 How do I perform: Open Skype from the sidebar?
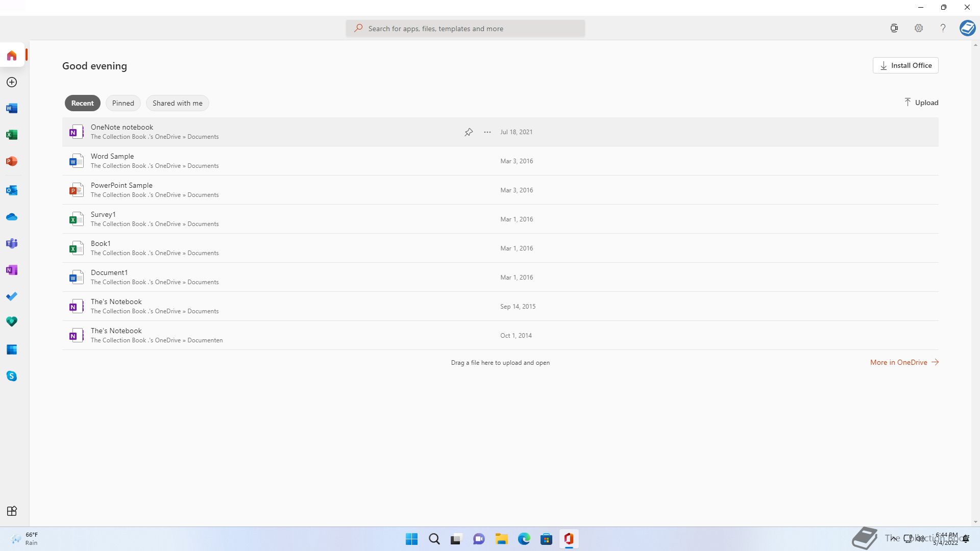[12, 376]
